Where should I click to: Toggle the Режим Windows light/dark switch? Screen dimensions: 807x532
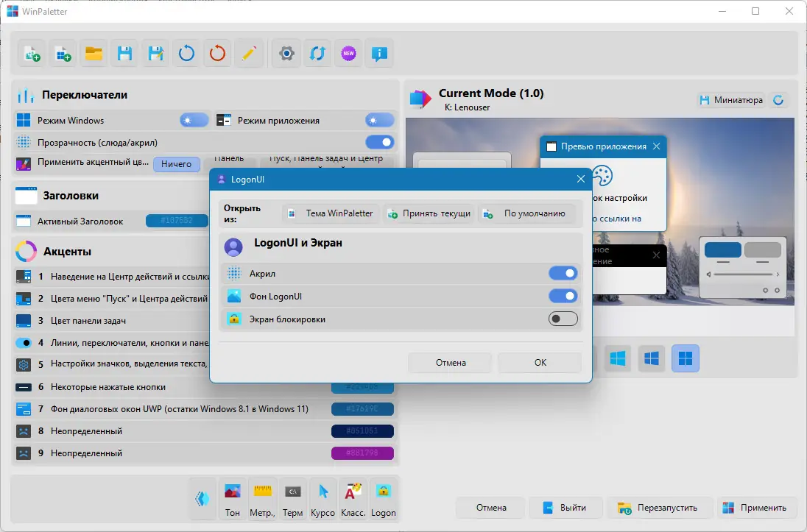click(x=194, y=121)
